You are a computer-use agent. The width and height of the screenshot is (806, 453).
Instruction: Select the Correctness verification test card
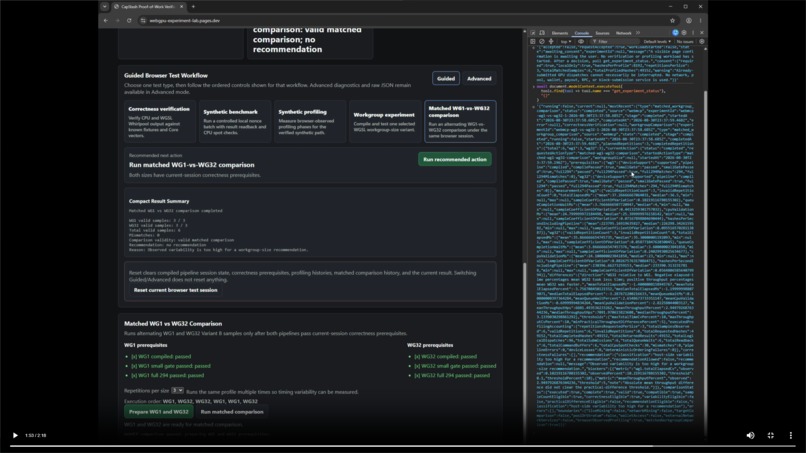coord(159,121)
